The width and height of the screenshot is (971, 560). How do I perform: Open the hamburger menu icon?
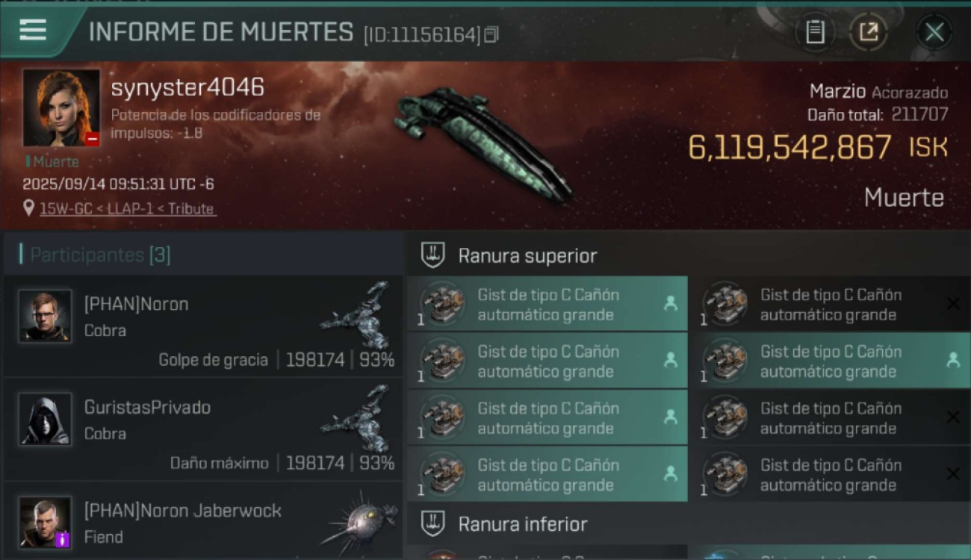click(33, 30)
